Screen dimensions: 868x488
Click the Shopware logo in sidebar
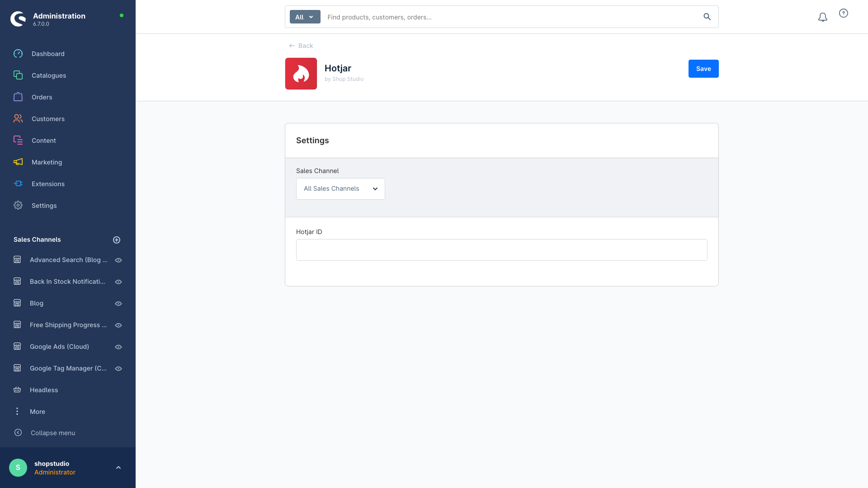pyautogui.click(x=18, y=19)
